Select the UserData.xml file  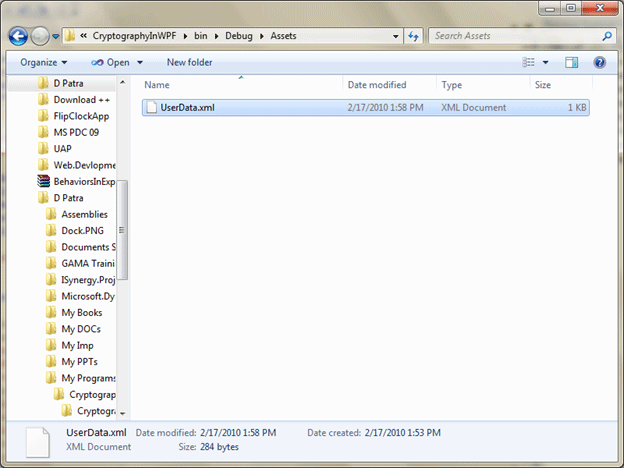click(x=365, y=107)
